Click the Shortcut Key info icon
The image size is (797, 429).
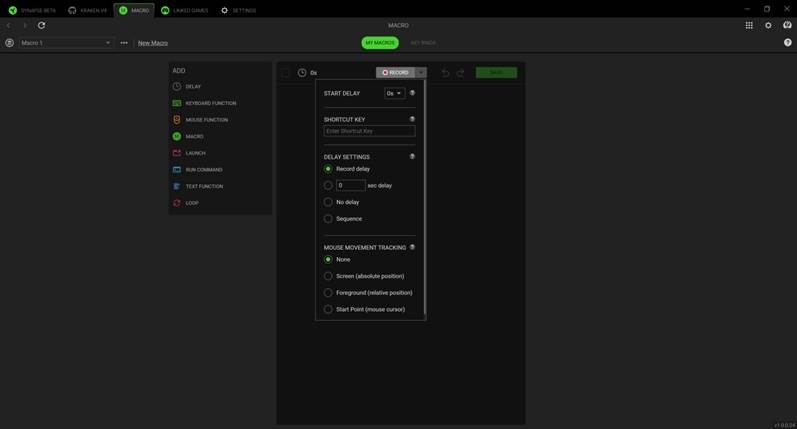tap(412, 119)
